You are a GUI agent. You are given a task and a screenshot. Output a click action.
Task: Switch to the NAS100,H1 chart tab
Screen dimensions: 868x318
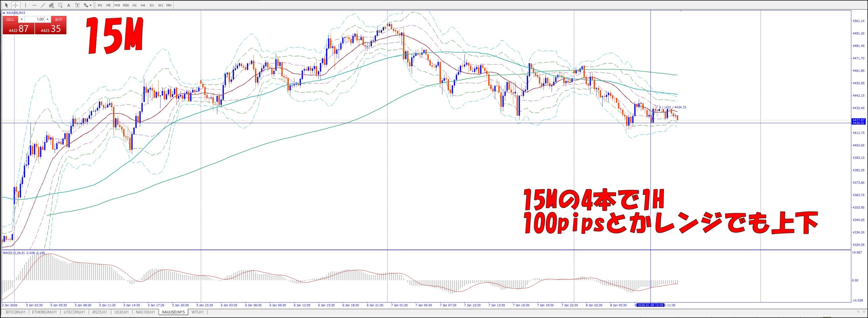click(x=145, y=312)
